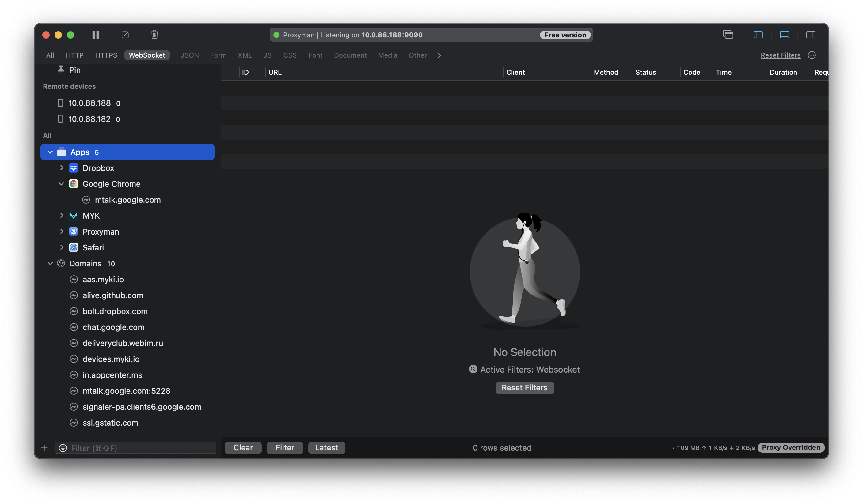Viewport: 863px width, 504px height.
Task: Open the compose/new request icon
Action: pyautogui.click(x=125, y=35)
